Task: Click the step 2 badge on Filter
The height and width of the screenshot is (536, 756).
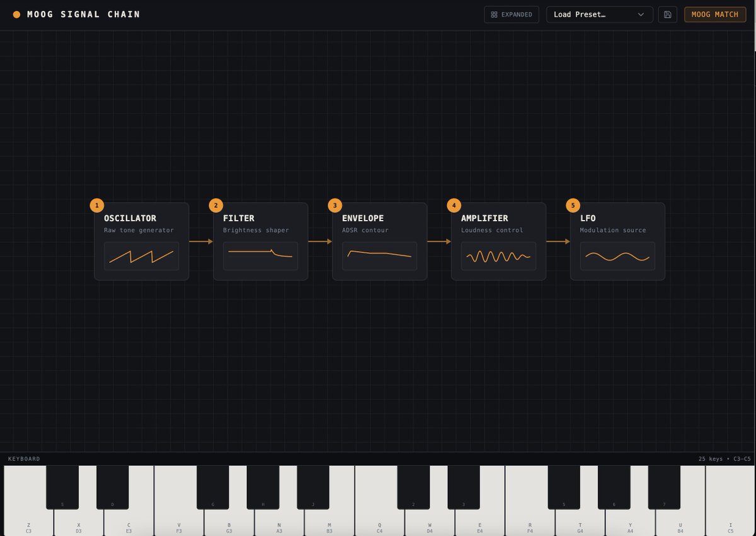Action: tap(215, 206)
